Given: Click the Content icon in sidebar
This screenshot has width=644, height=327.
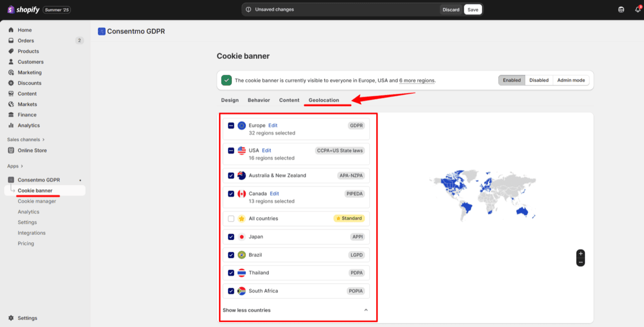Looking at the screenshot, I should pos(11,94).
